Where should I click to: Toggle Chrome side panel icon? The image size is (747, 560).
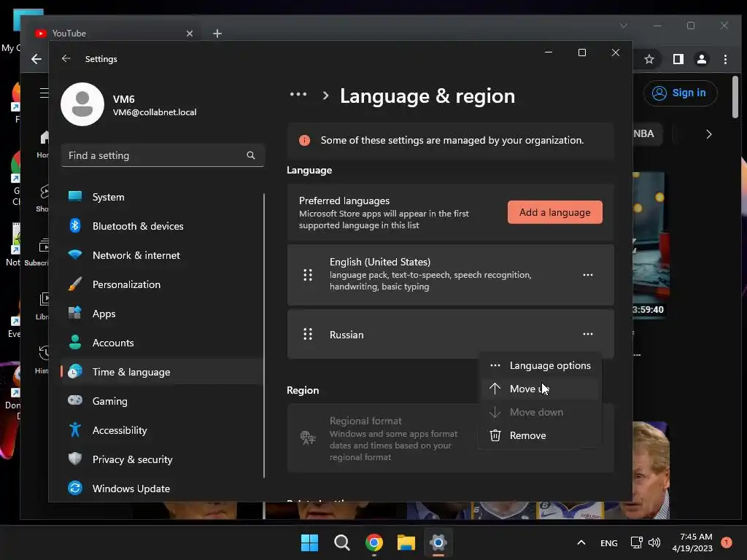(x=678, y=59)
